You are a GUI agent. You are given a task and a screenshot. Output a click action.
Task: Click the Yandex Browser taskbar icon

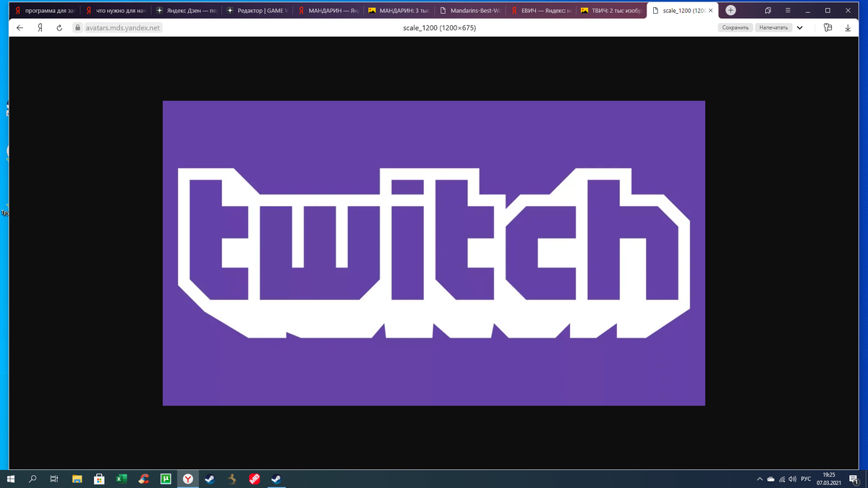(187, 479)
